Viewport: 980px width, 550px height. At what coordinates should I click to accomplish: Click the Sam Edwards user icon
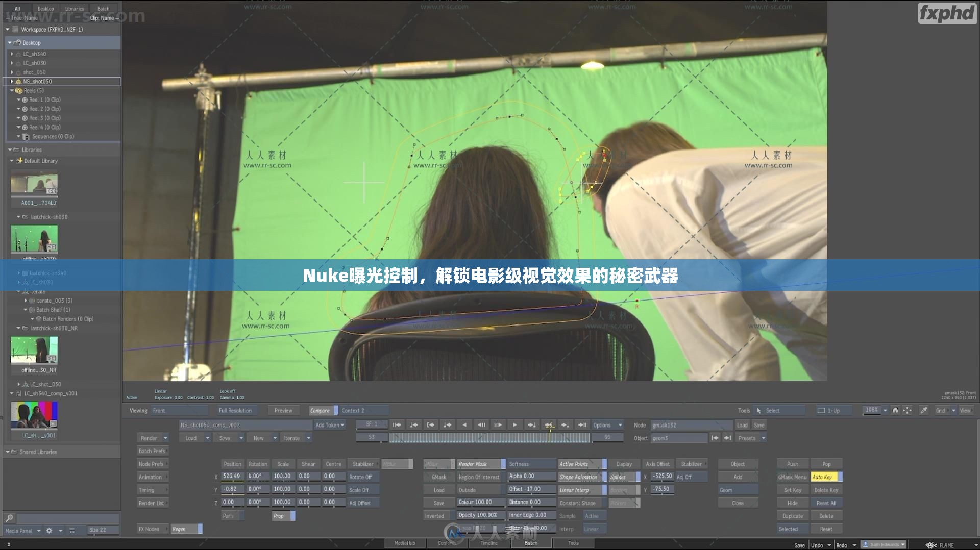[865, 544]
